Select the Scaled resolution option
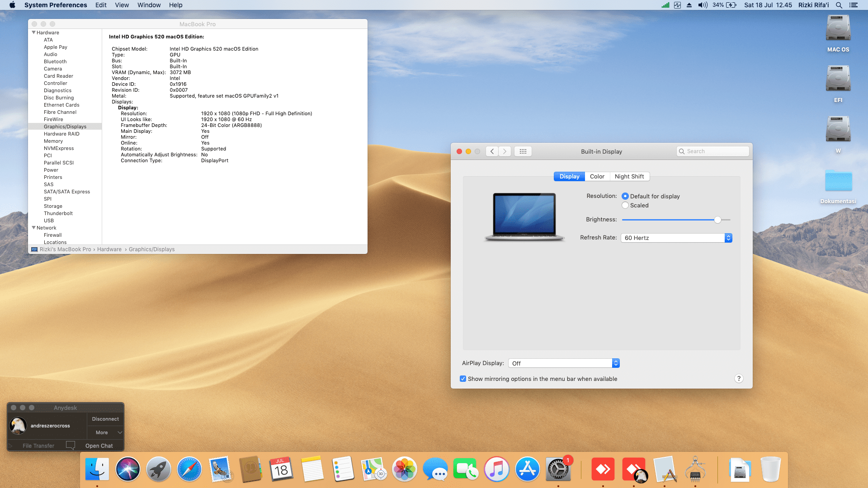The width and height of the screenshot is (868, 488). (x=625, y=205)
